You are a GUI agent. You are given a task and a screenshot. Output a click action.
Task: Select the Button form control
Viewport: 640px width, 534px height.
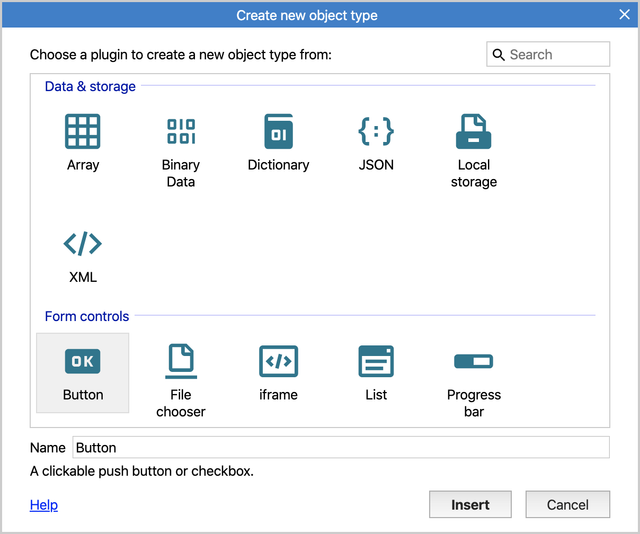(83, 373)
